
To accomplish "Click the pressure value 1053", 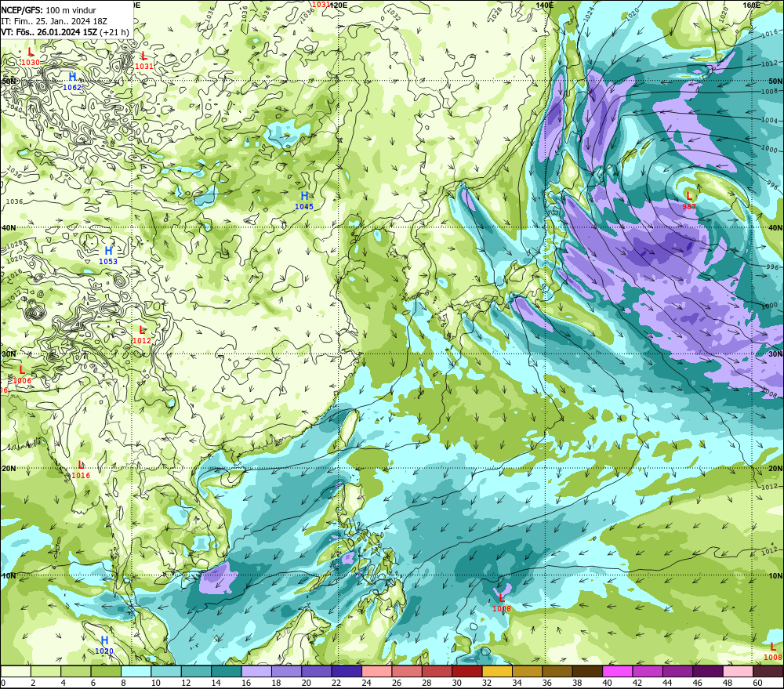I will click(x=108, y=262).
